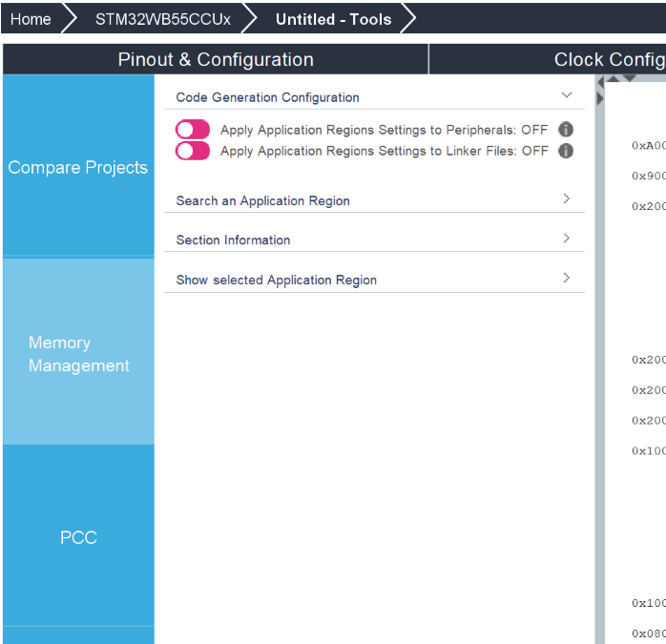Switch to Pinout & Configuration tab
The image size is (666, 644).
point(216,59)
